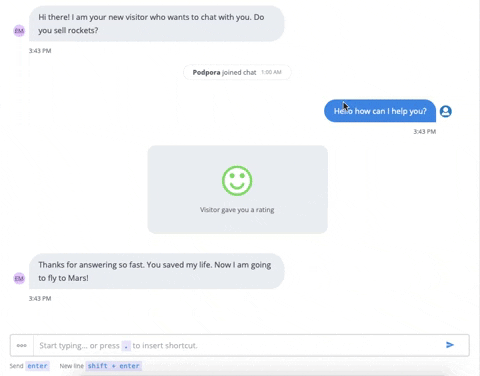
Task: Click the 1:00 AM timestamp in the join notice
Action: 271,72
